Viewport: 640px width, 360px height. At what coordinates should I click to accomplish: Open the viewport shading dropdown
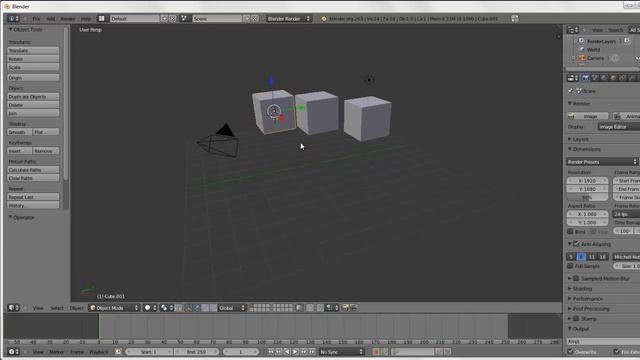point(150,308)
